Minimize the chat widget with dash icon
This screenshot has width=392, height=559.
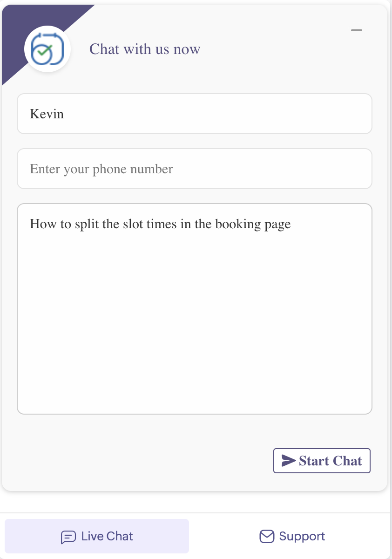(357, 30)
